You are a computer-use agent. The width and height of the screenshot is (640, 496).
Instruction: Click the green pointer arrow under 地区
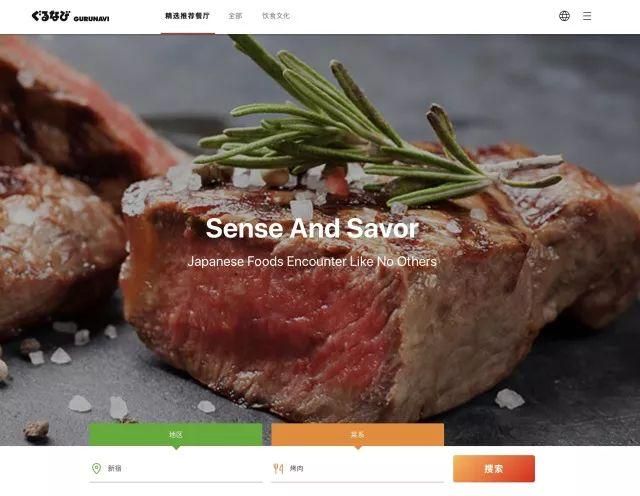176,448
